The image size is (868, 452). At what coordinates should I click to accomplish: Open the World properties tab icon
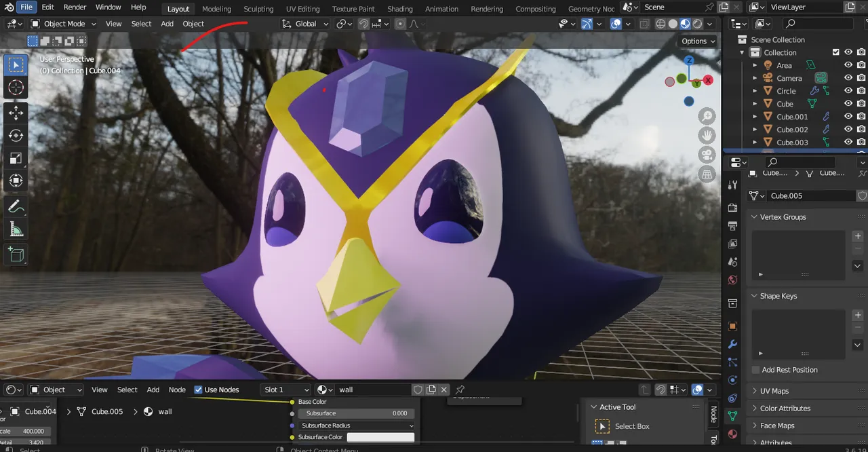(732, 280)
